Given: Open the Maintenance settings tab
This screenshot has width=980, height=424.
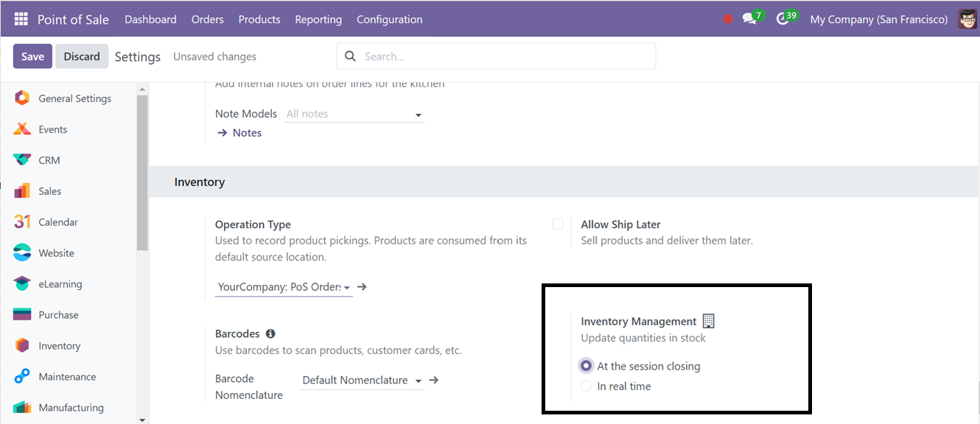Looking at the screenshot, I should point(69,376).
